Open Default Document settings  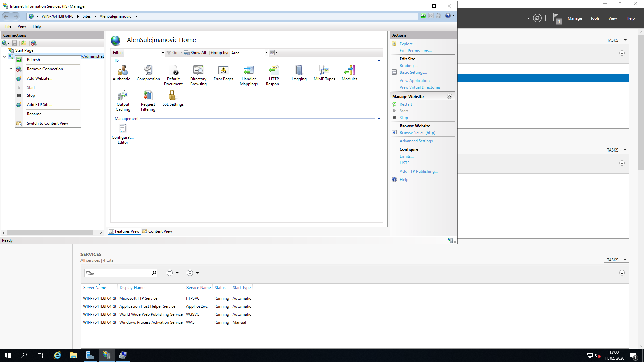click(173, 75)
